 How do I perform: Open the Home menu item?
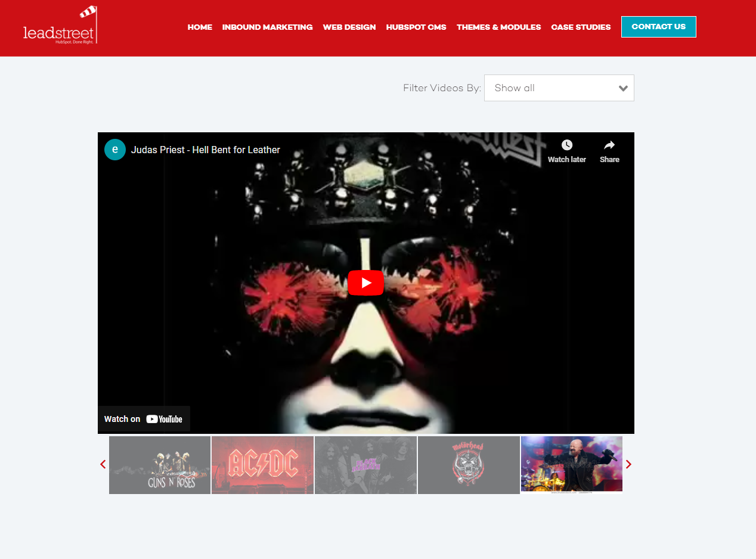pyautogui.click(x=200, y=27)
